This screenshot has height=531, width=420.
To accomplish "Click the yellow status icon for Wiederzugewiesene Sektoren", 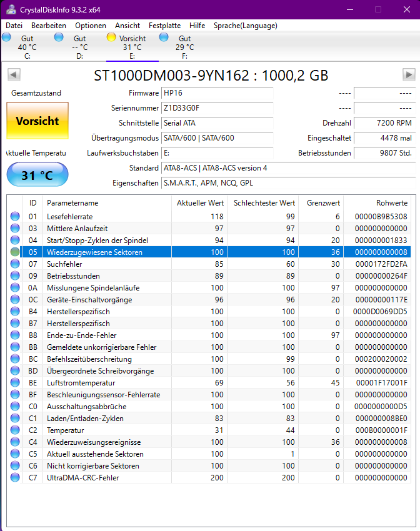I will pyautogui.click(x=15, y=252).
